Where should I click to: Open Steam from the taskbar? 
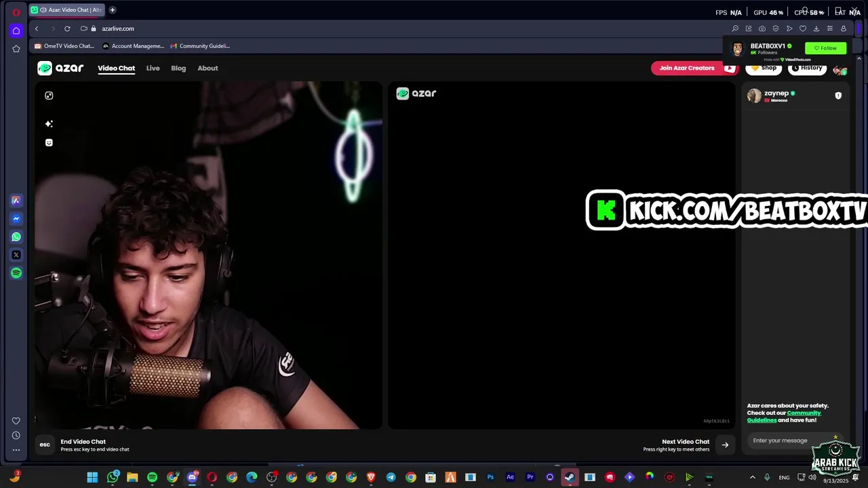(x=570, y=477)
